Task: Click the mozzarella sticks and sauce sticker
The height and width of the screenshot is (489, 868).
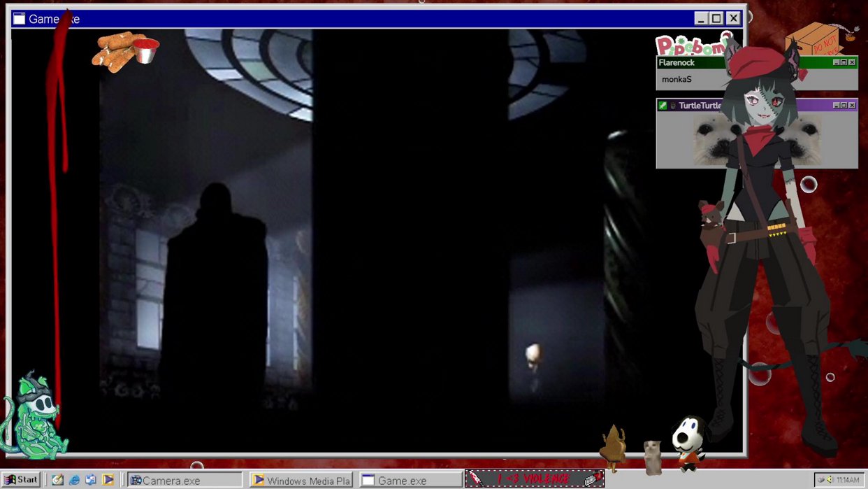Action: (126, 51)
